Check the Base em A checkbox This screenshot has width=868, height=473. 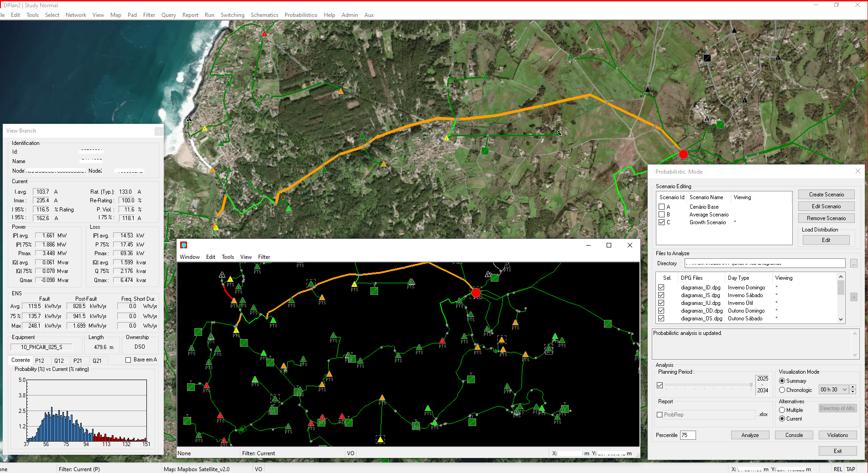point(128,360)
